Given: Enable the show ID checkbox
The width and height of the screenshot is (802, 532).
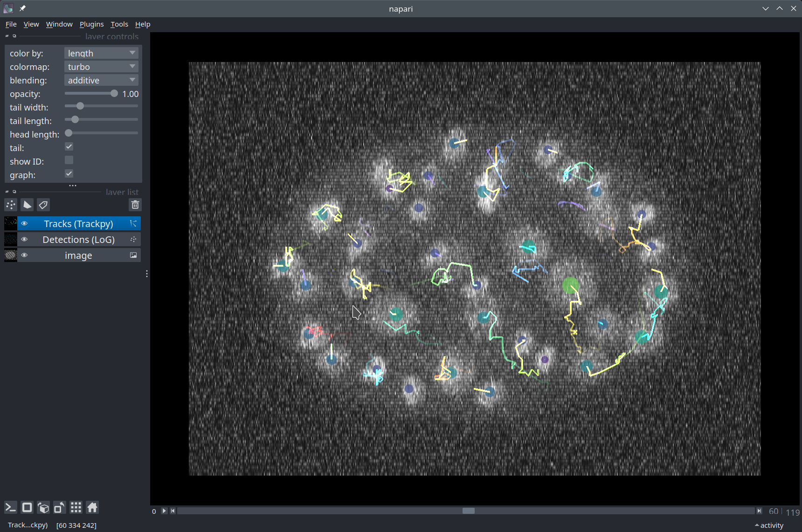Looking at the screenshot, I should pos(69,160).
